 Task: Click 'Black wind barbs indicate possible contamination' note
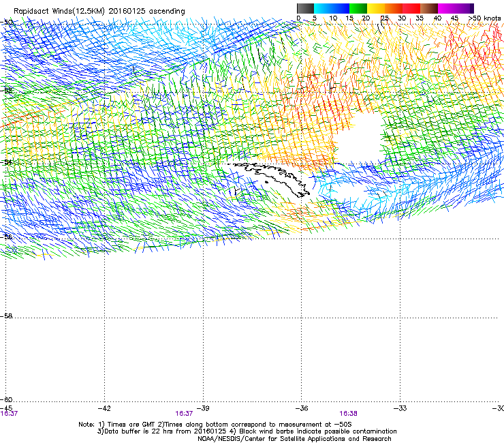click(318, 431)
